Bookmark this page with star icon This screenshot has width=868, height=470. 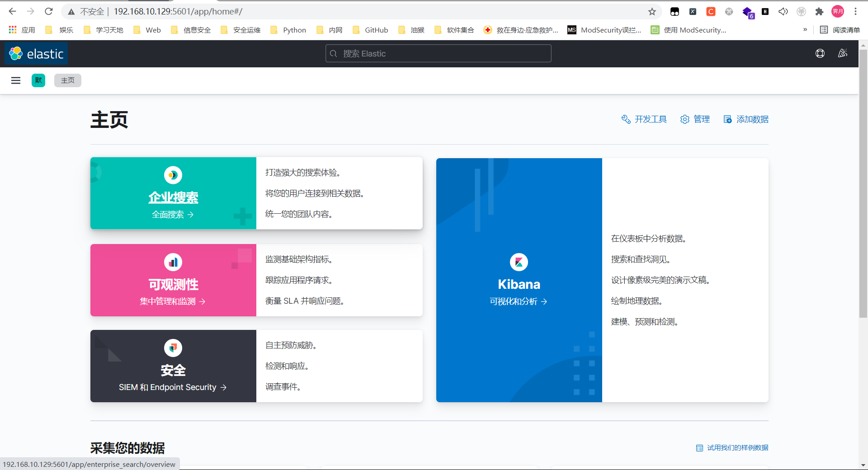click(652, 12)
